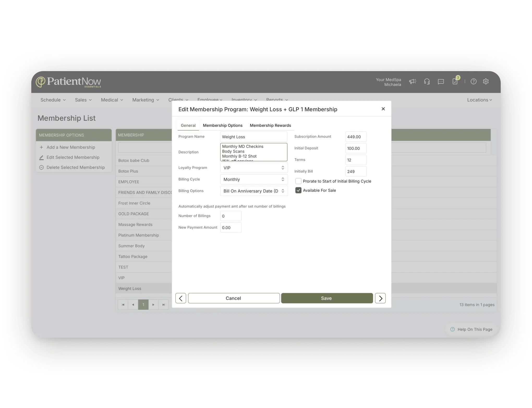The image size is (532, 408).
Task: Click Delete Selected Membership
Action: pyautogui.click(x=72, y=168)
